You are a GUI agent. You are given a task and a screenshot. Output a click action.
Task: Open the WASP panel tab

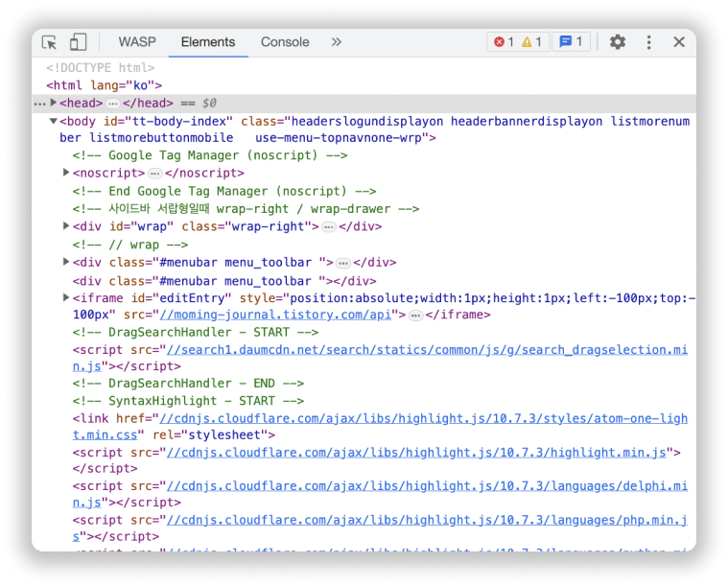pyautogui.click(x=137, y=42)
